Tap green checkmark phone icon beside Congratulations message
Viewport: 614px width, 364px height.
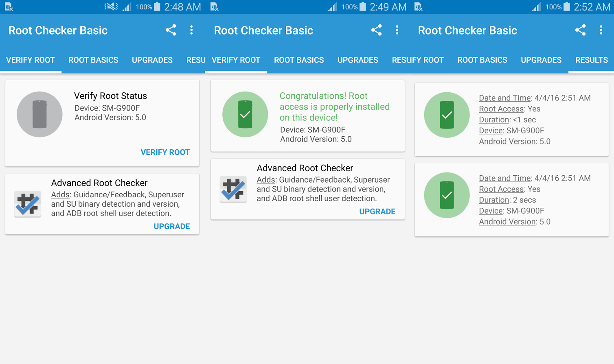245,114
